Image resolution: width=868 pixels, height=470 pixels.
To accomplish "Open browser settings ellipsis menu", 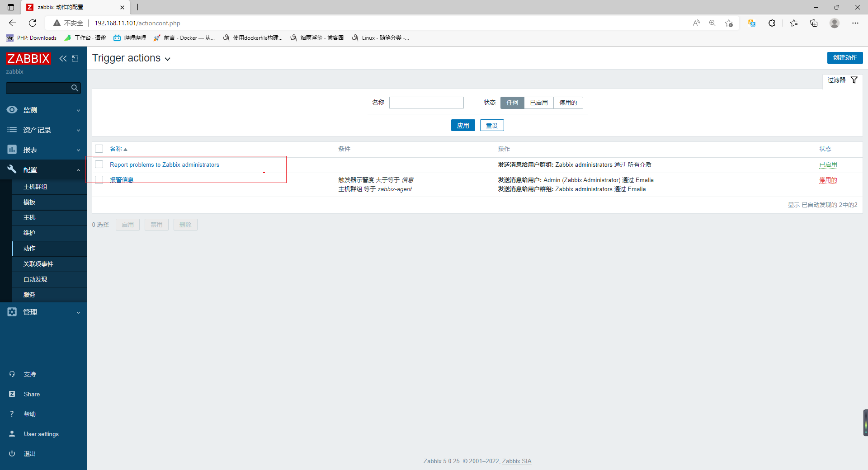I will click(855, 23).
